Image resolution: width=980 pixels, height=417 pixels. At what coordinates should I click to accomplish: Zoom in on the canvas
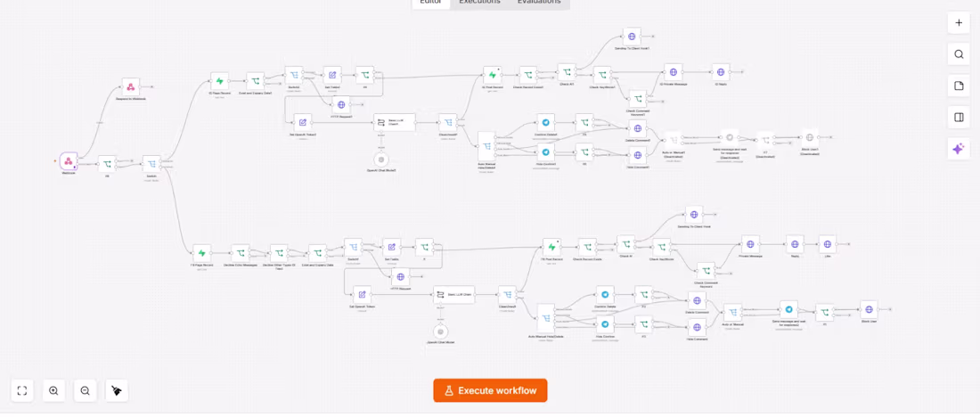coord(53,391)
